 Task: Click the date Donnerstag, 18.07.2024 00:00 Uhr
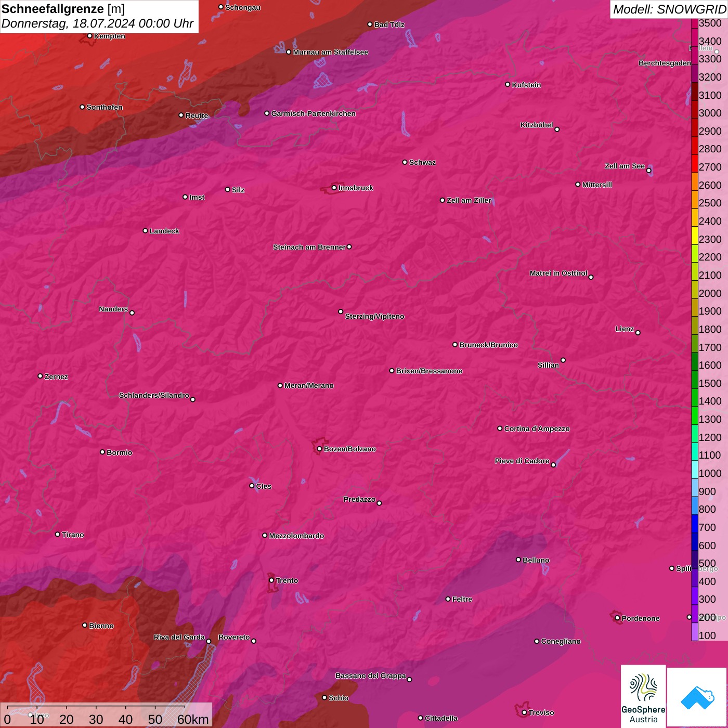(97, 23)
